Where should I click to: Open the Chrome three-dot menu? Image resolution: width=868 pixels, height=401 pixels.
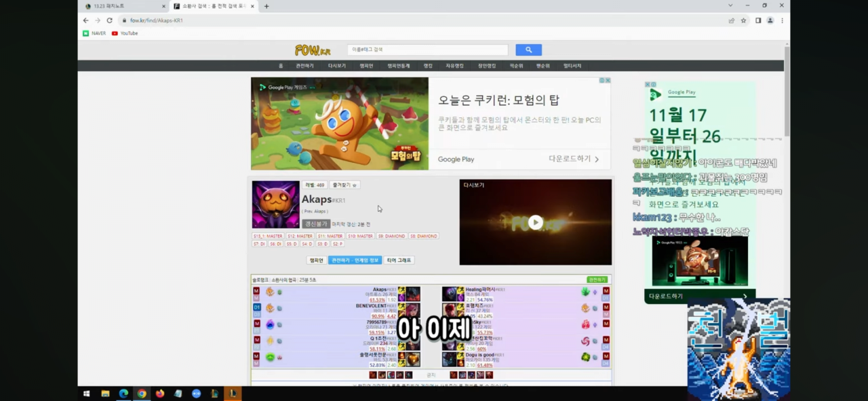pos(782,20)
